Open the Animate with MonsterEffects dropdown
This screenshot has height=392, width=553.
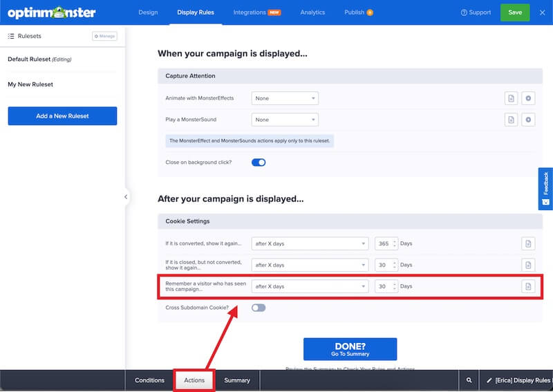[284, 98]
